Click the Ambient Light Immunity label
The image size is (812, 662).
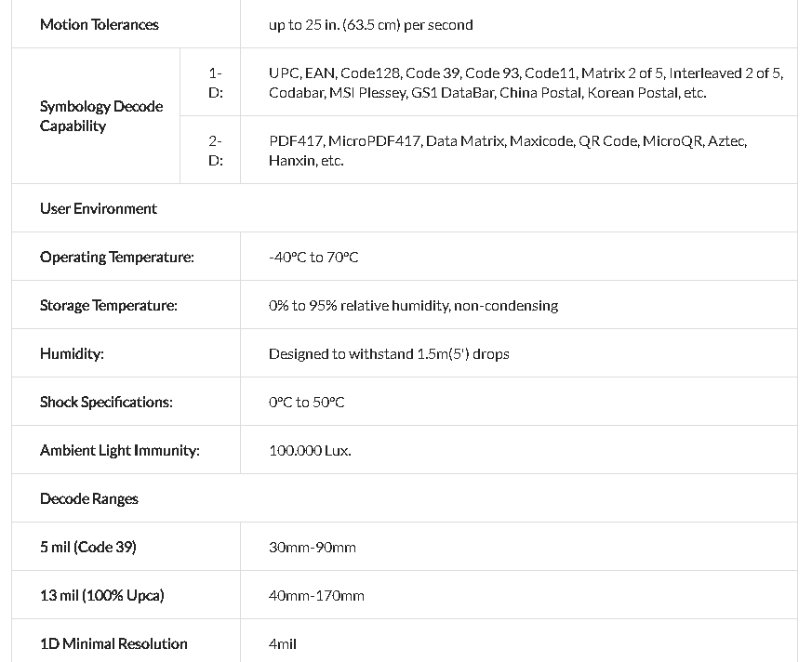point(120,450)
